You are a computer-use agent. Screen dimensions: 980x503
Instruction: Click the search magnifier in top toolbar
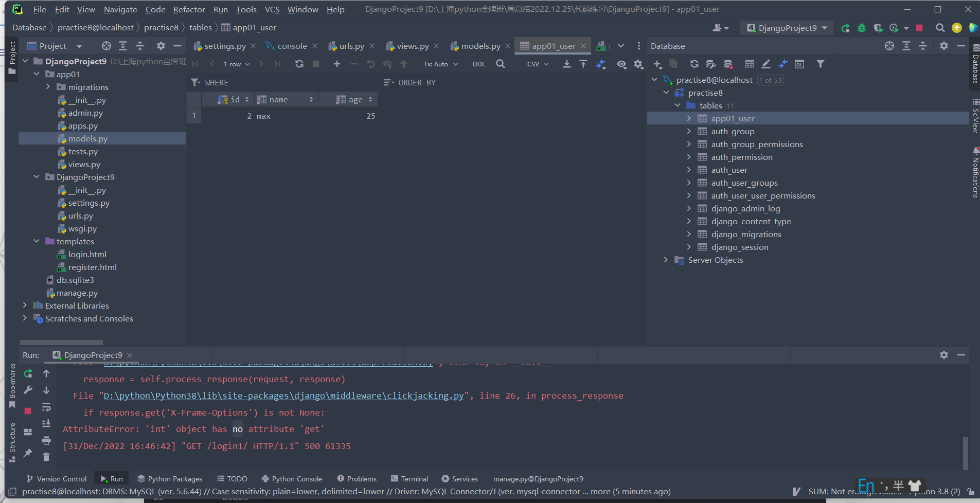click(x=940, y=28)
